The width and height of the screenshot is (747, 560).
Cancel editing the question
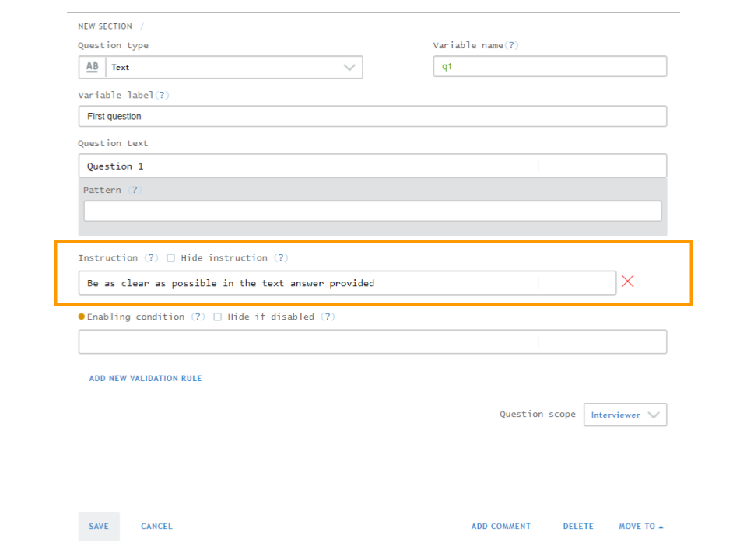click(x=156, y=526)
